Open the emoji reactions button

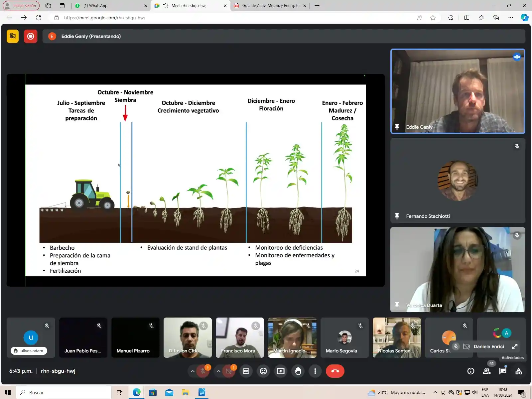pyautogui.click(x=263, y=371)
